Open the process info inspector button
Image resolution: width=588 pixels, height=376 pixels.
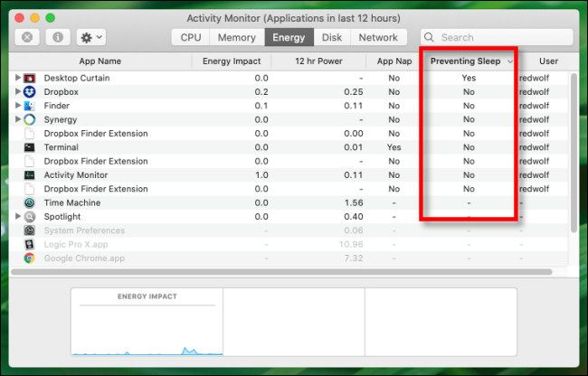pos(57,37)
